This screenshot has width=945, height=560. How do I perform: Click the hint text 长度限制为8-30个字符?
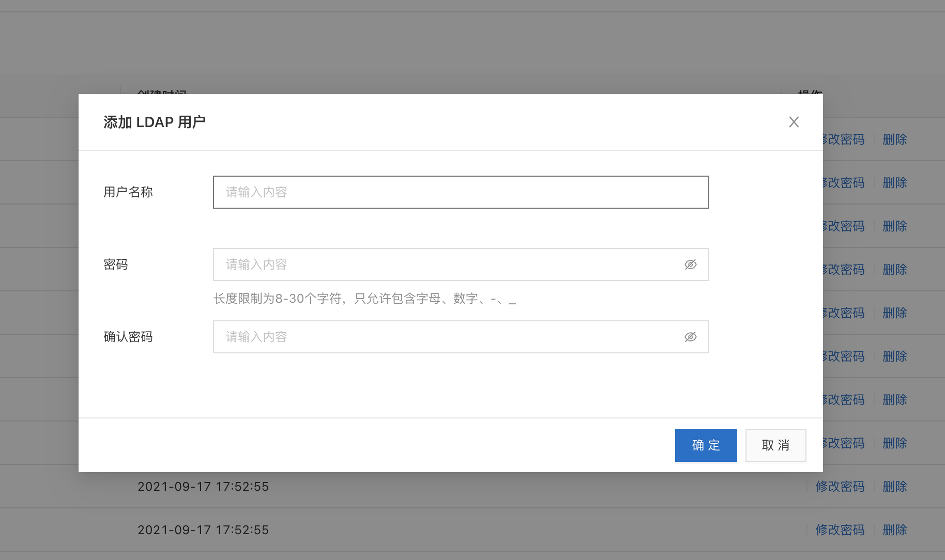click(x=278, y=299)
